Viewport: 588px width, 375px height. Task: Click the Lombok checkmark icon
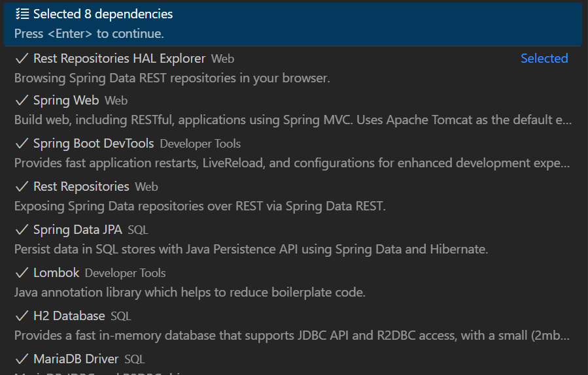tap(22, 273)
